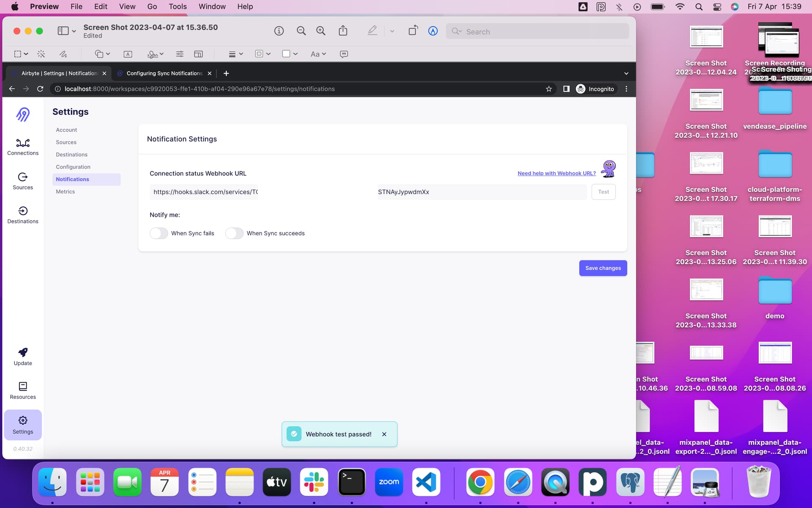Open Need help with Webhook URL link
Viewport: 812px width, 508px height.
coord(557,173)
